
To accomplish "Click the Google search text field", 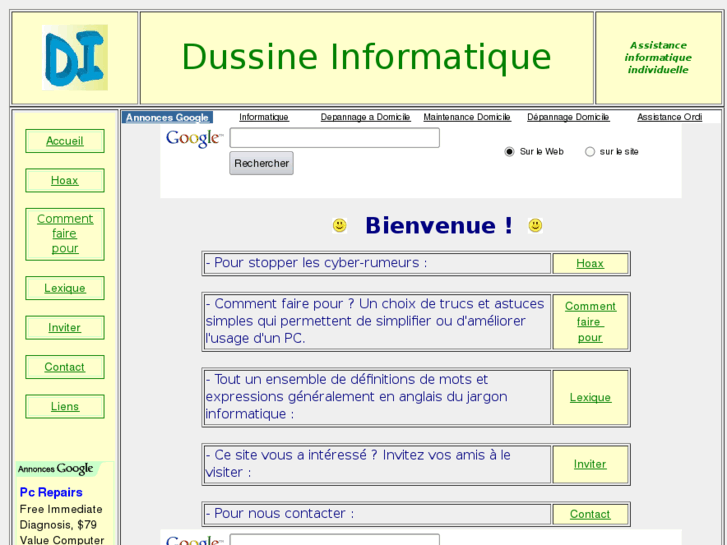I will (x=334, y=138).
